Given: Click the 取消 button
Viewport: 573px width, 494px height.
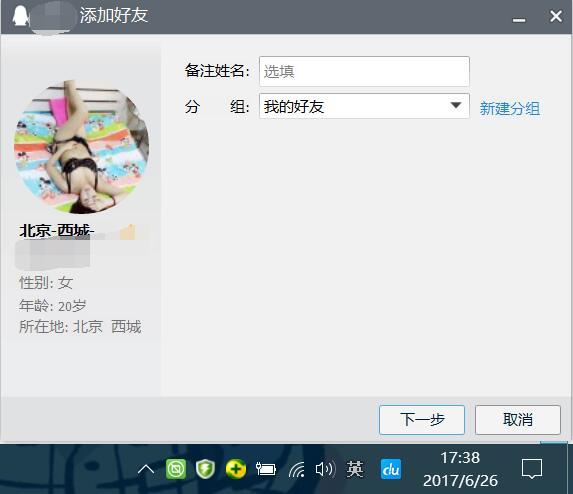Looking at the screenshot, I should (518, 420).
